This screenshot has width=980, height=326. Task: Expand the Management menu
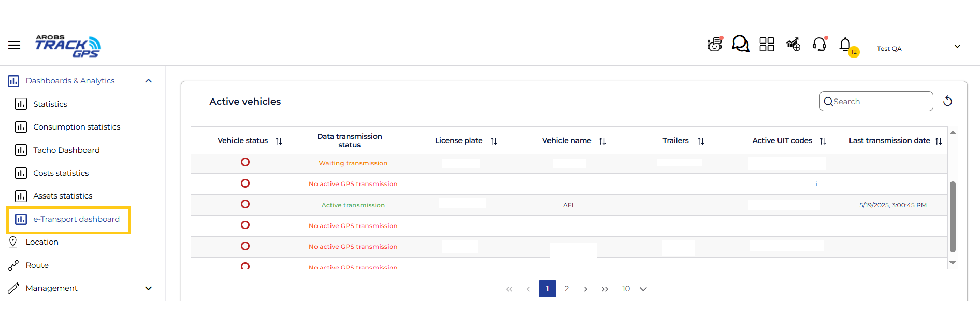(149, 288)
